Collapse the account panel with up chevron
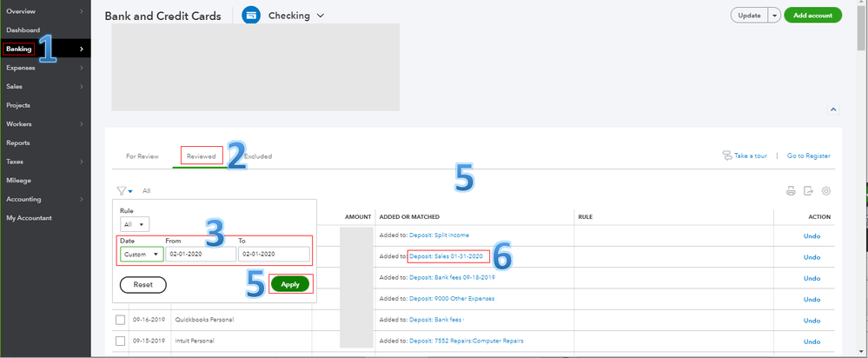The image size is (868, 358). [x=833, y=109]
